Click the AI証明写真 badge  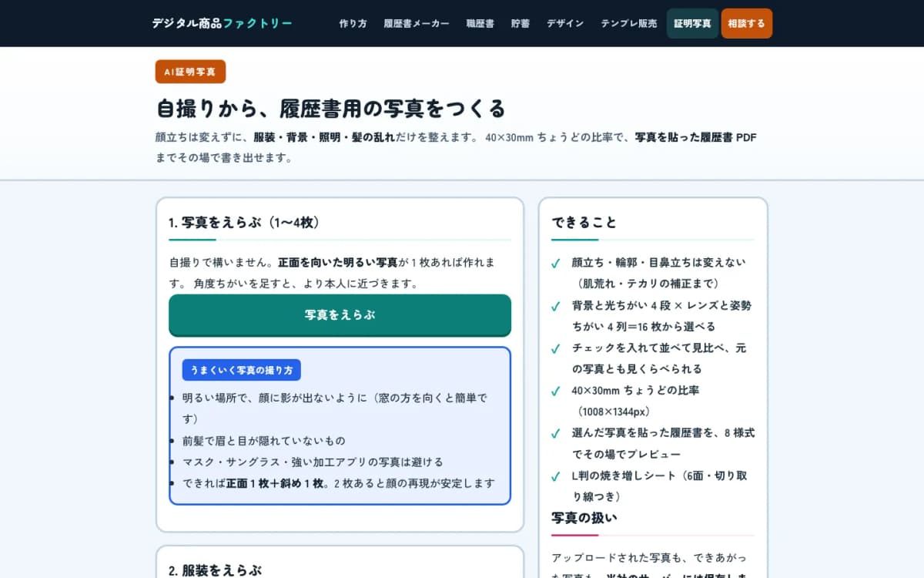(x=190, y=72)
